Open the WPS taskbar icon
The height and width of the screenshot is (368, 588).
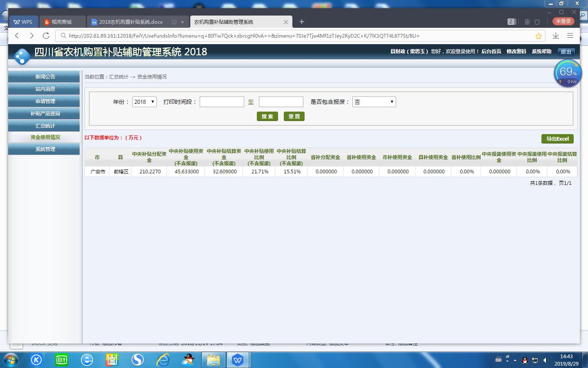(x=238, y=360)
